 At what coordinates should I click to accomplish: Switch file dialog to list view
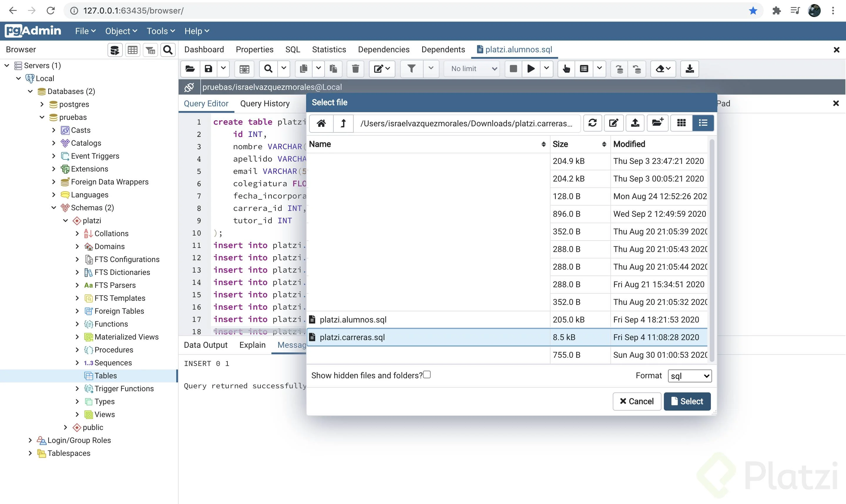point(703,123)
